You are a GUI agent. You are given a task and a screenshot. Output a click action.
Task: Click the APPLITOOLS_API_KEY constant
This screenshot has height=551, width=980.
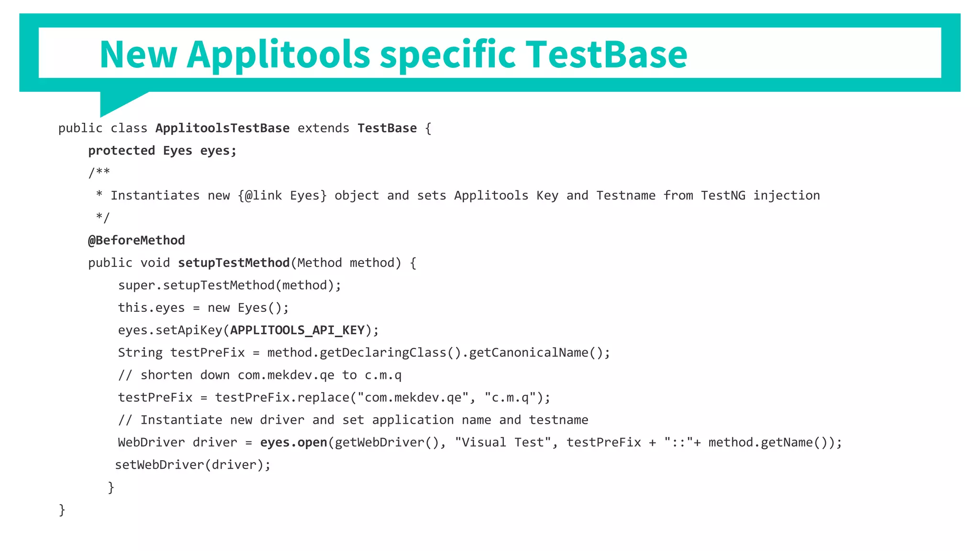click(x=297, y=330)
